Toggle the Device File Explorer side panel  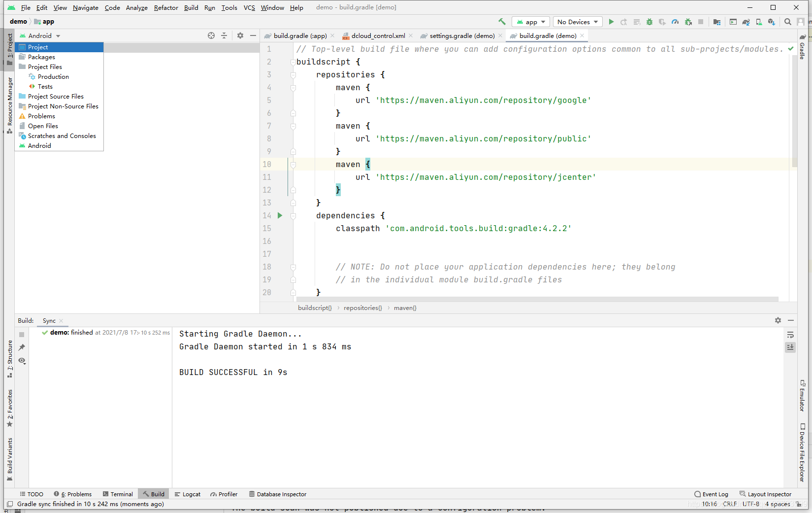coord(802,452)
